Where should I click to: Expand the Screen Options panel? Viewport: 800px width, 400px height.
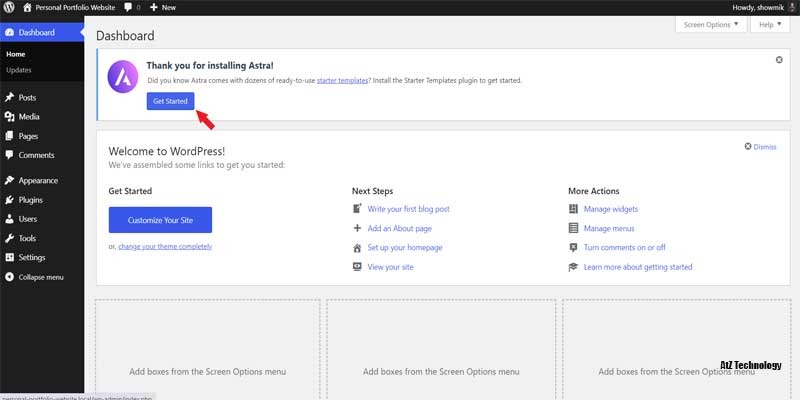(x=711, y=24)
